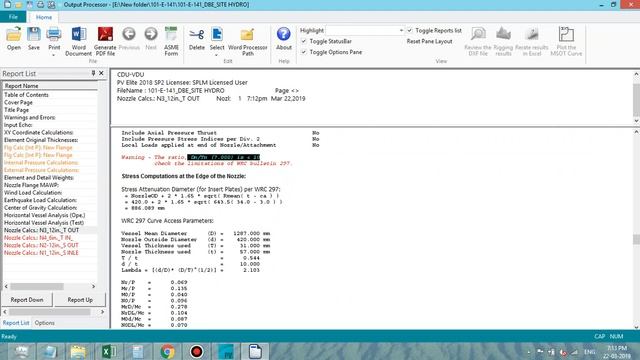Image resolution: width=640 pixels, height=360 pixels.
Task: Export to Word Document
Action: [x=78, y=41]
